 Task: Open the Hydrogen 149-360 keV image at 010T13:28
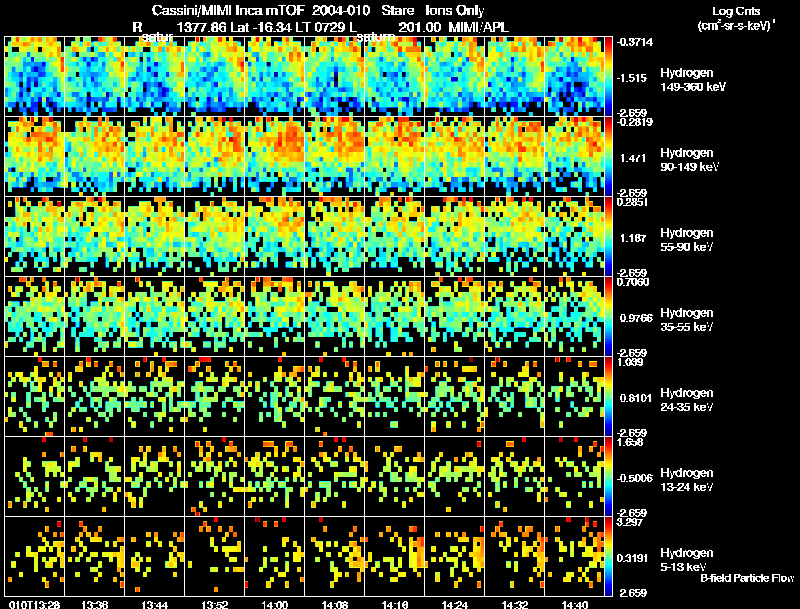point(34,77)
